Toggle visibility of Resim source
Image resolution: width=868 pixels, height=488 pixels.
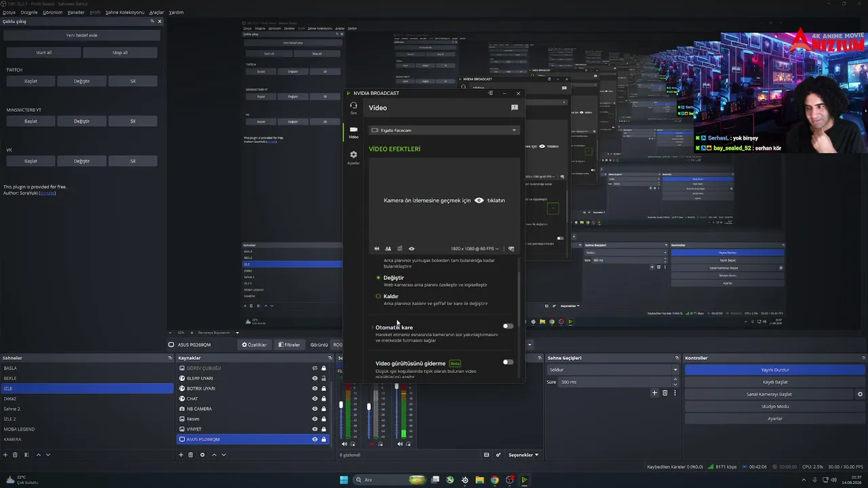315,419
